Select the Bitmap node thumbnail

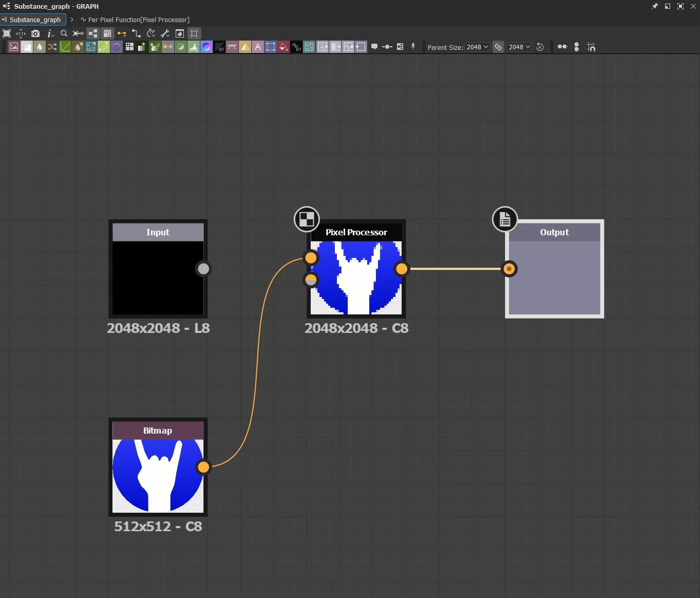[158, 476]
